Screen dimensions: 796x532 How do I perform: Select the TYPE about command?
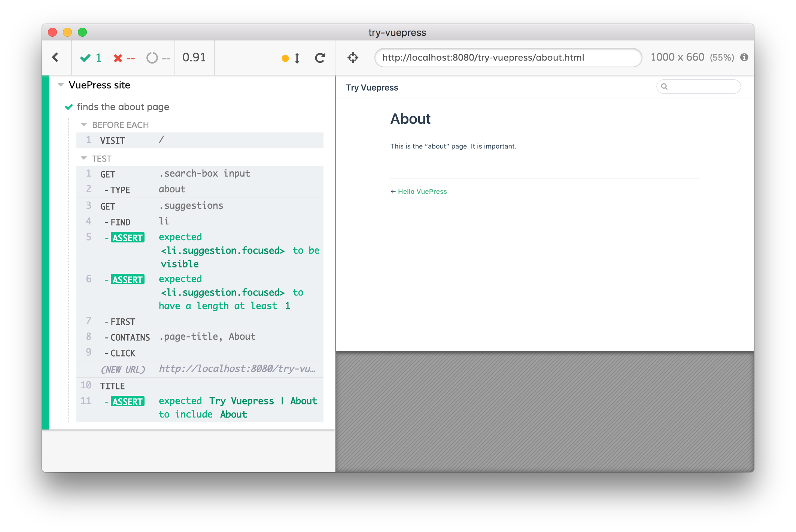(200, 190)
